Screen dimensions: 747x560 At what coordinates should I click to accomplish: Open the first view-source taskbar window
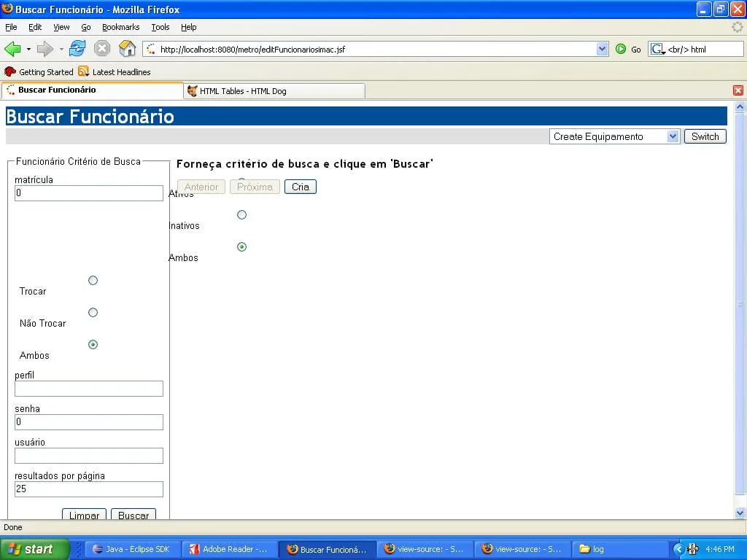click(425, 549)
